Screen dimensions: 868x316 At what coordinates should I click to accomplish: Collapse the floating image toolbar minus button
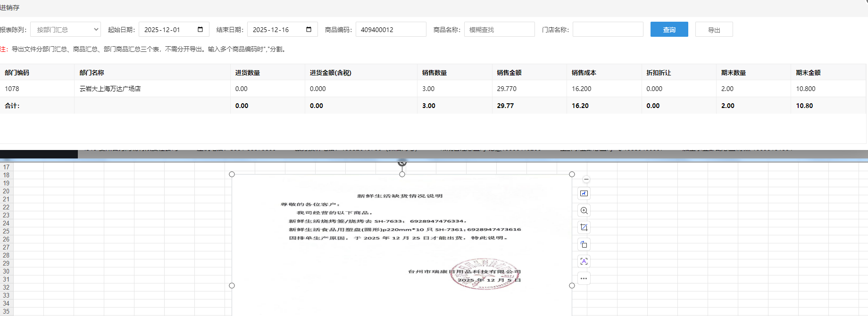[586, 179]
